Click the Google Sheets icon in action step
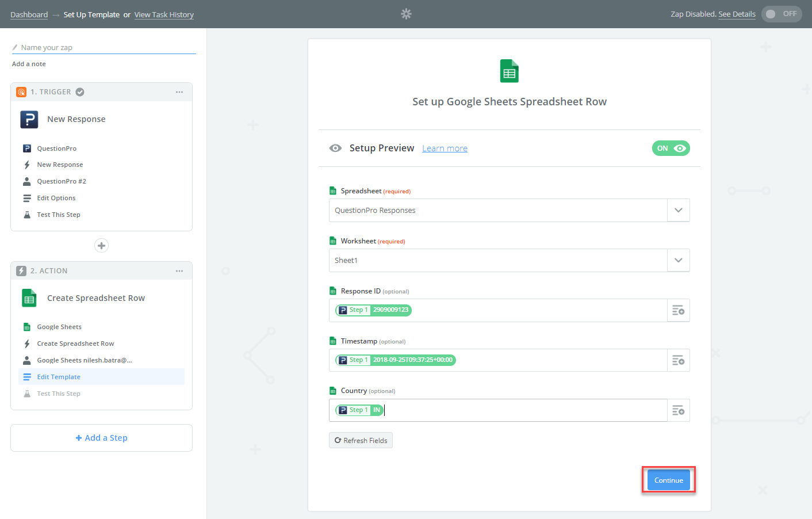 [x=29, y=298]
